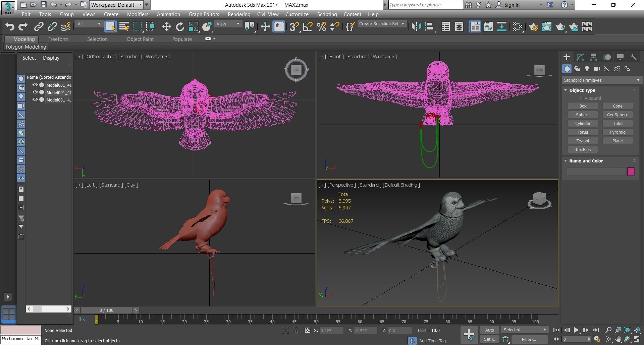644x345 pixels.
Task: Collapse the Name and Color rollout
Action: [566, 161]
